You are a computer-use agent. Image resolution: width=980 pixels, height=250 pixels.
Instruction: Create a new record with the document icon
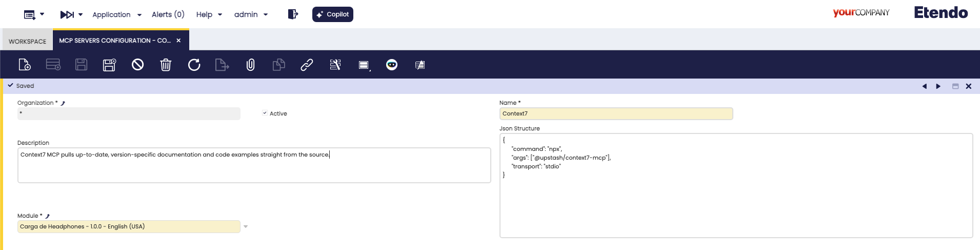(x=25, y=65)
